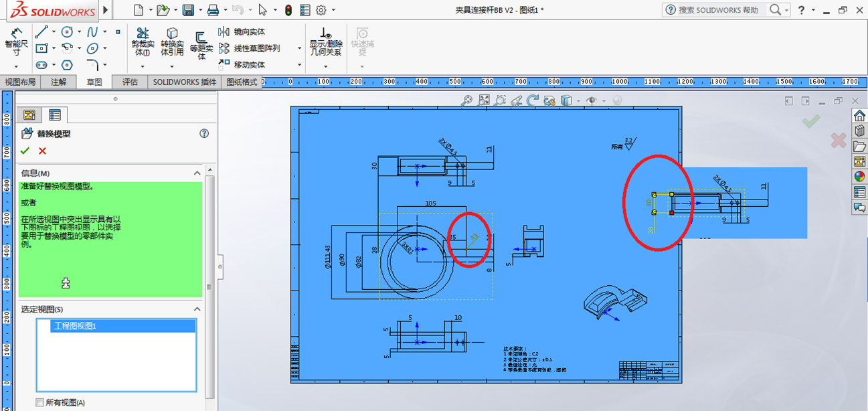Click Trim Entities (剪裁实体)
Viewport: 868px width, 411px height.
[x=142, y=42]
